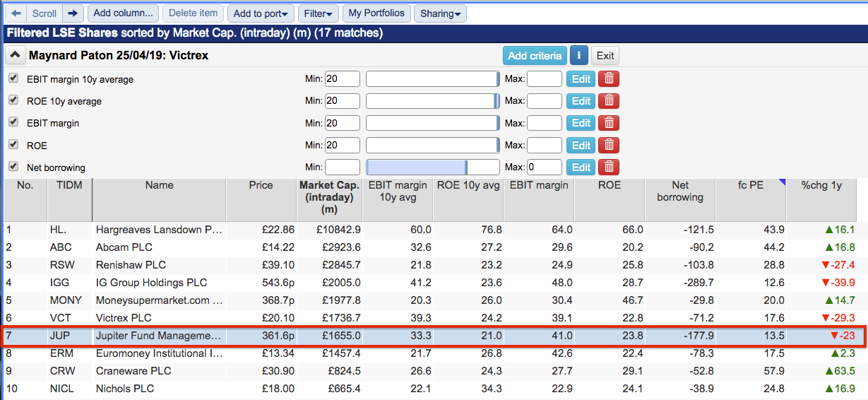Click EBIT margin 10y average range slider

pos(432,79)
